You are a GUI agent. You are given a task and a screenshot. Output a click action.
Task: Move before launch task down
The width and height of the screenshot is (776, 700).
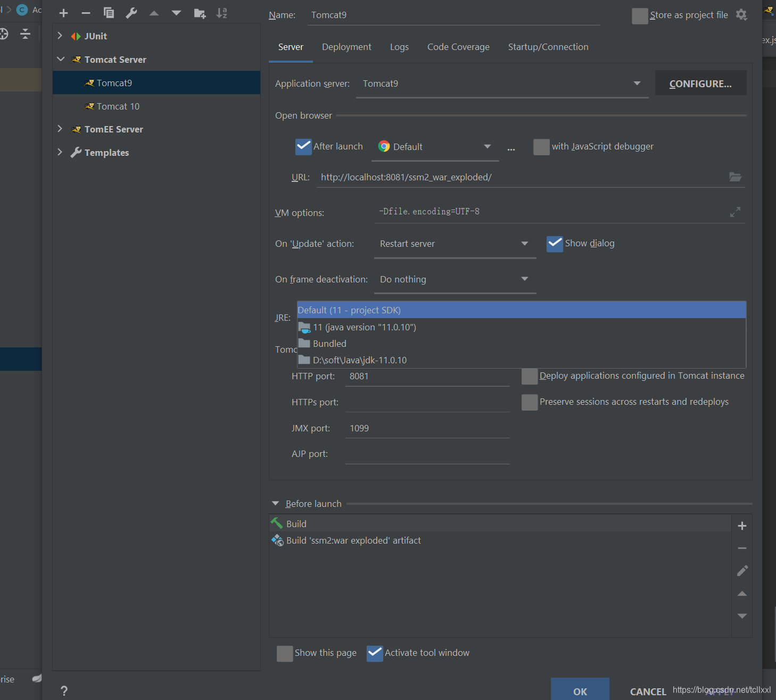[x=742, y=615]
